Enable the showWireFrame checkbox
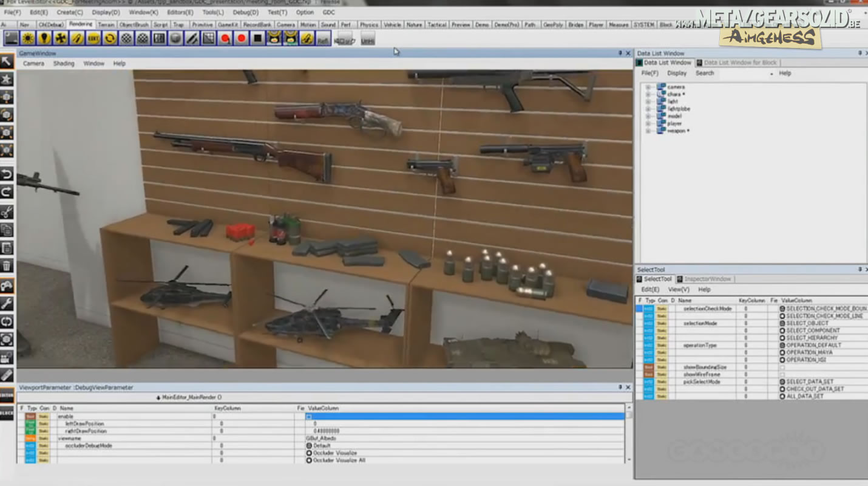 coord(782,374)
